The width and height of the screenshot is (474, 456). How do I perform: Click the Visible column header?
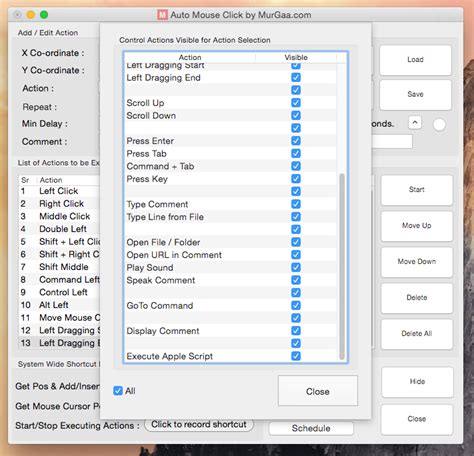pyautogui.click(x=296, y=57)
